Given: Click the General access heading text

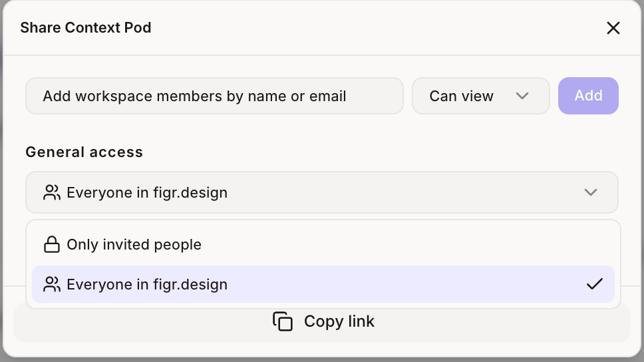Looking at the screenshot, I should pyautogui.click(x=84, y=152).
